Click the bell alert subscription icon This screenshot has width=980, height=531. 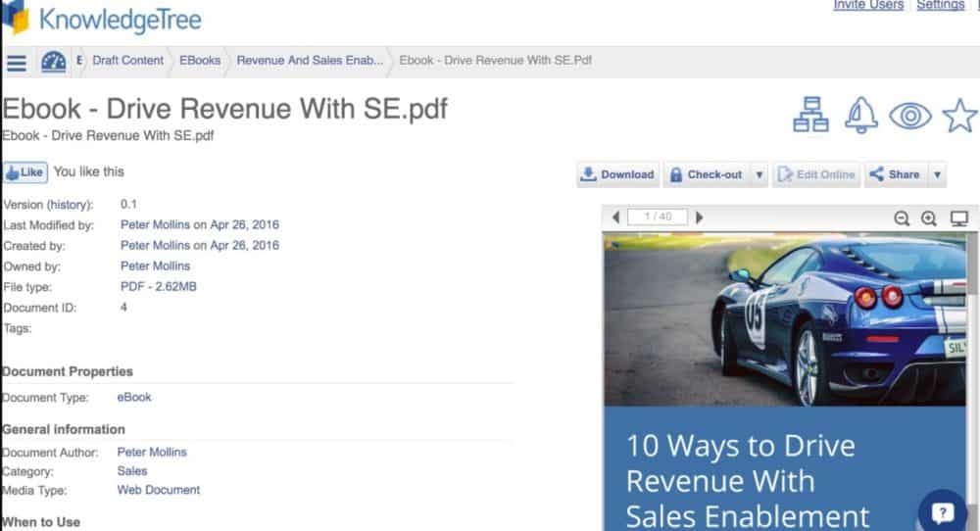click(x=861, y=115)
